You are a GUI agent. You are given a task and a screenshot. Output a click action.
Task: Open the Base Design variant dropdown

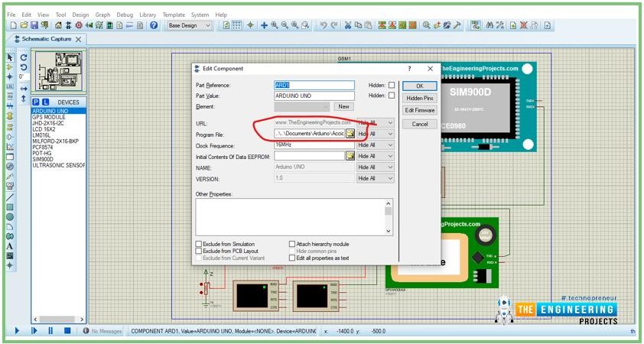tap(190, 25)
